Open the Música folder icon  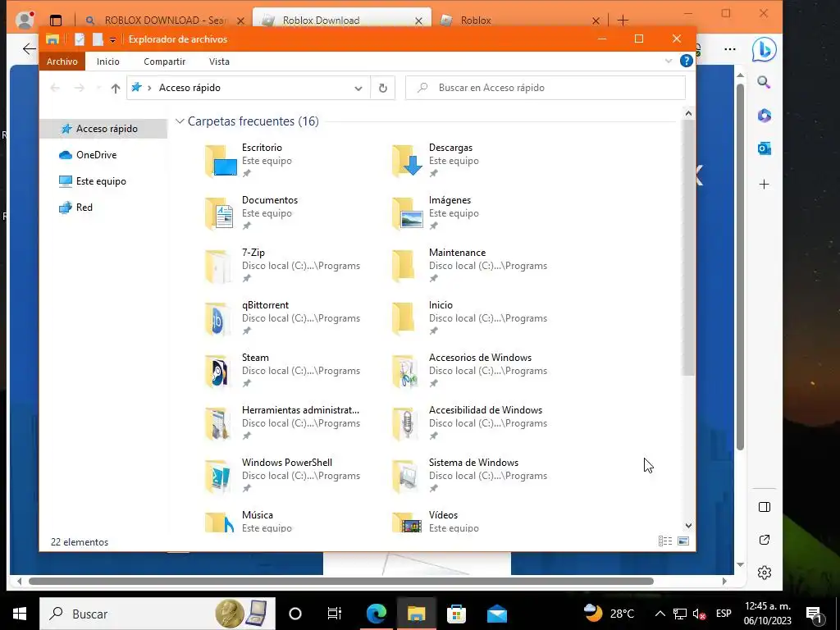220,522
